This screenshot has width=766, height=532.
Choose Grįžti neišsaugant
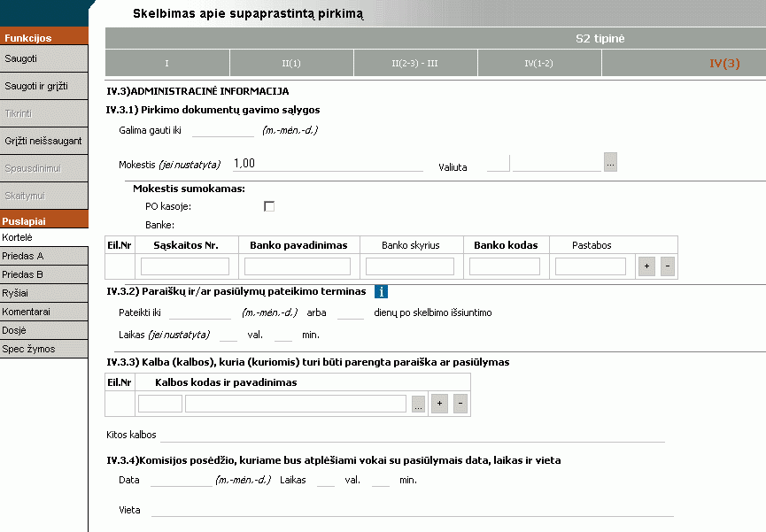(44, 141)
